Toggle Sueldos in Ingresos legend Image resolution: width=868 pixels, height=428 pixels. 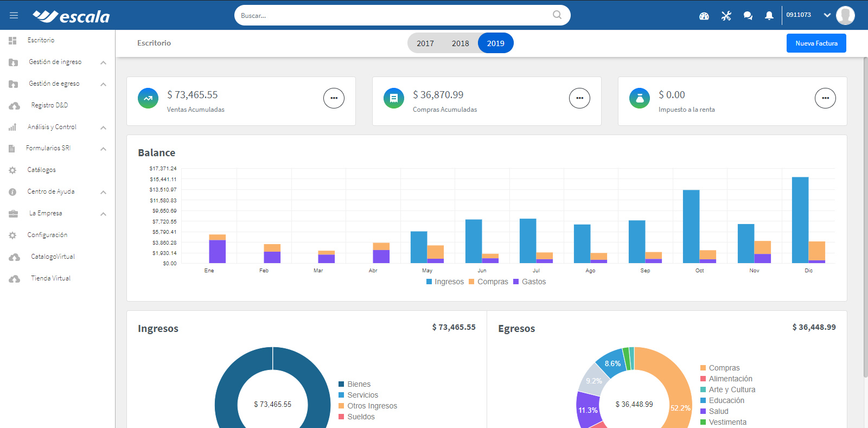[357, 417]
